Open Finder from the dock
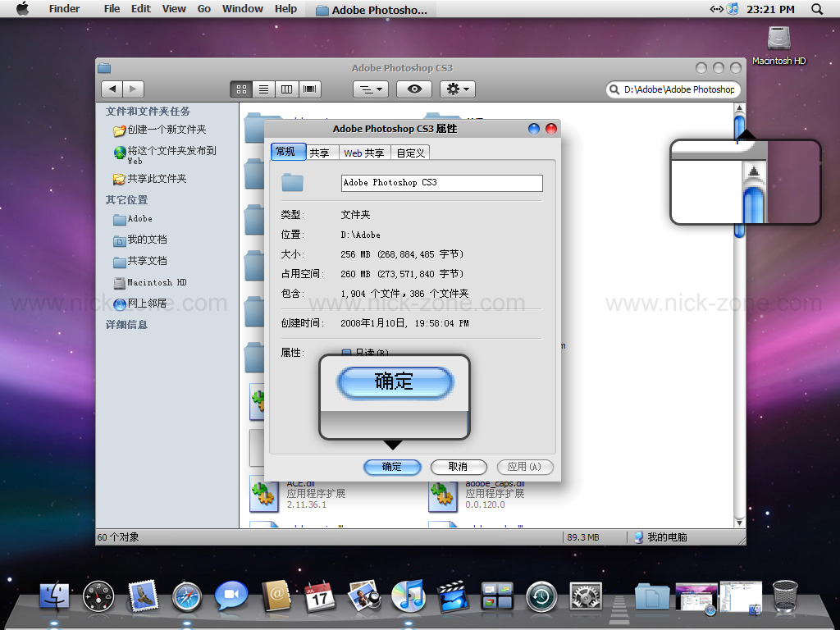This screenshot has width=840, height=630. coord(53,596)
